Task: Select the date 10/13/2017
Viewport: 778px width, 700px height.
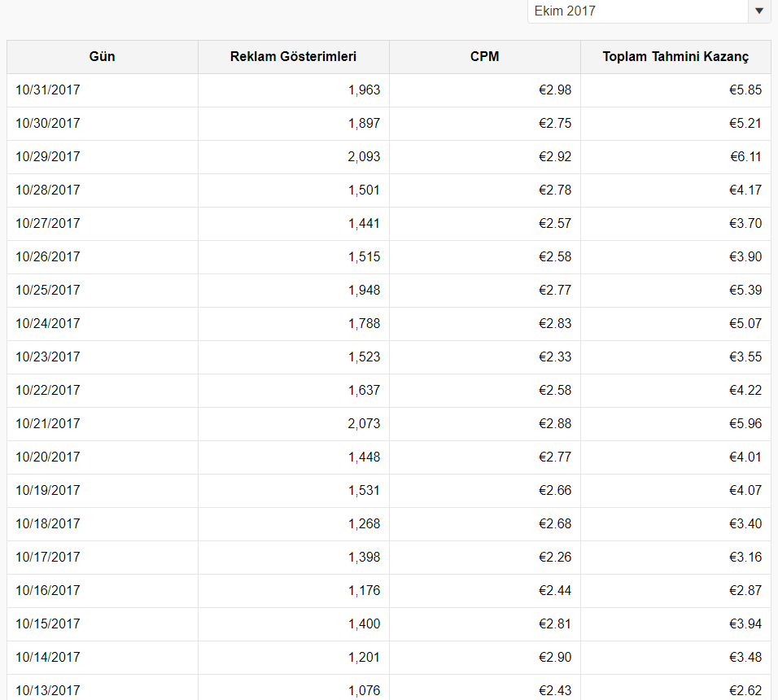Action: click(48, 690)
